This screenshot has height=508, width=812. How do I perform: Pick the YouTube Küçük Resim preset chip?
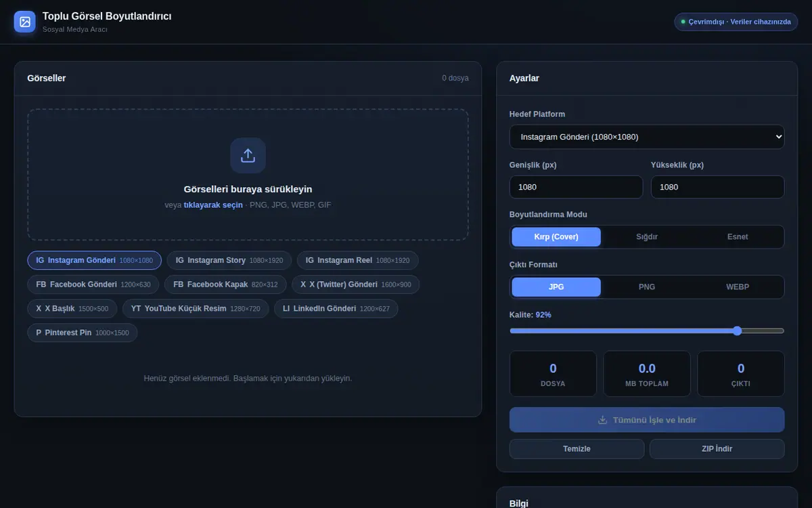click(x=196, y=309)
